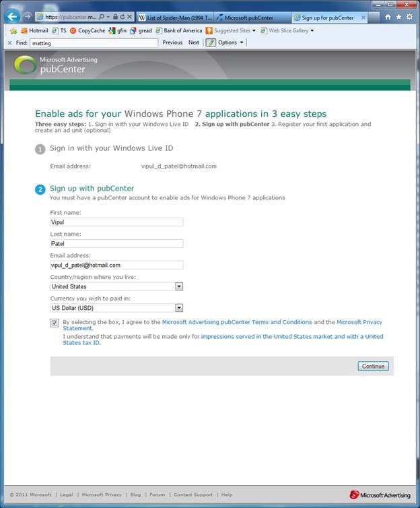The width and height of the screenshot is (420, 508).
Task: Go back using the browser back arrow
Action: pyautogui.click(x=12, y=17)
